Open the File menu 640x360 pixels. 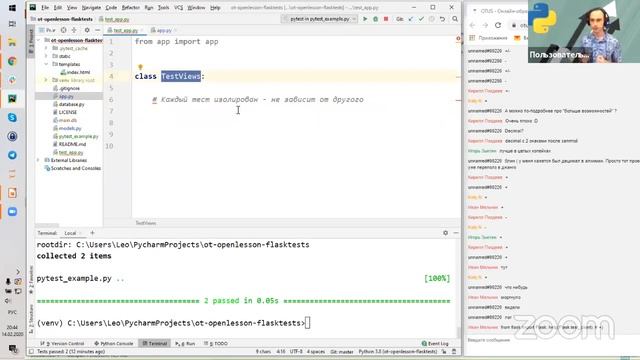[45, 7]
